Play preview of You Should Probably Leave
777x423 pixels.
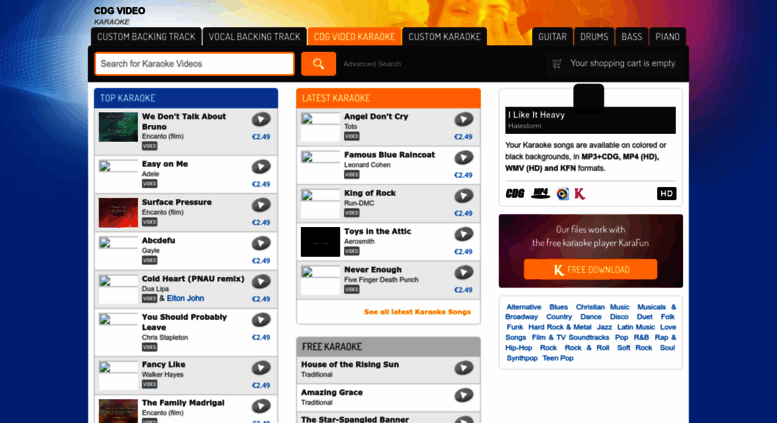pos(261,319)
